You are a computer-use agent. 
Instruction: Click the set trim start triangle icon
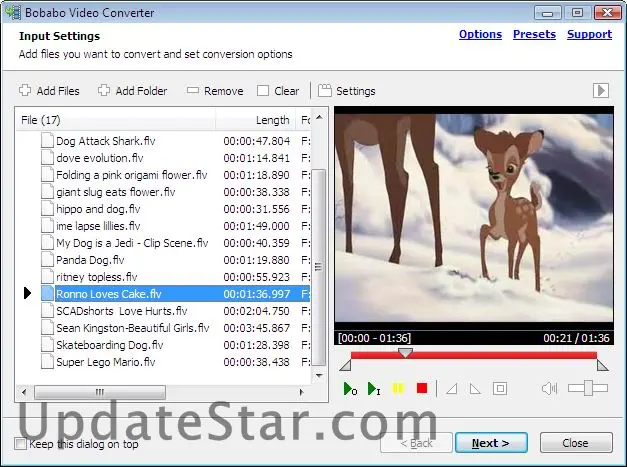tap(450, 388)
